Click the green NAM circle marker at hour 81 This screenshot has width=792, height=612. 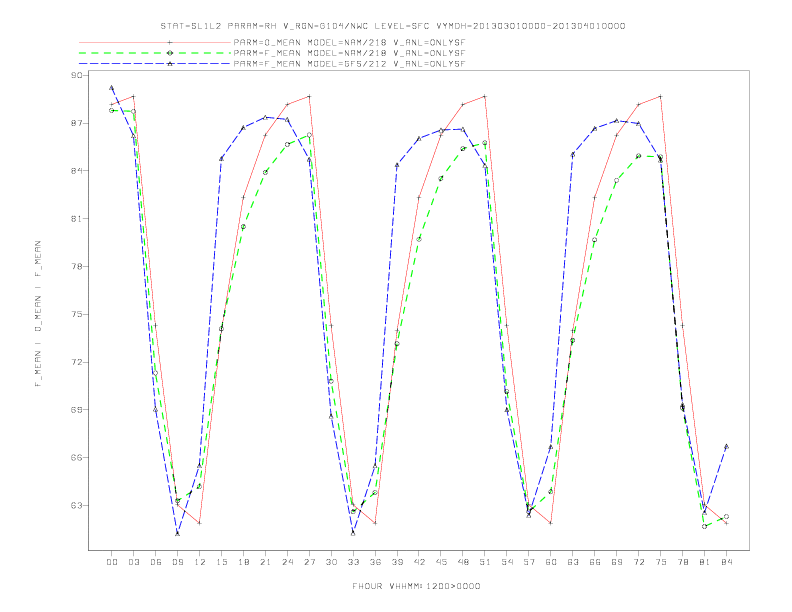click(705, 526)
